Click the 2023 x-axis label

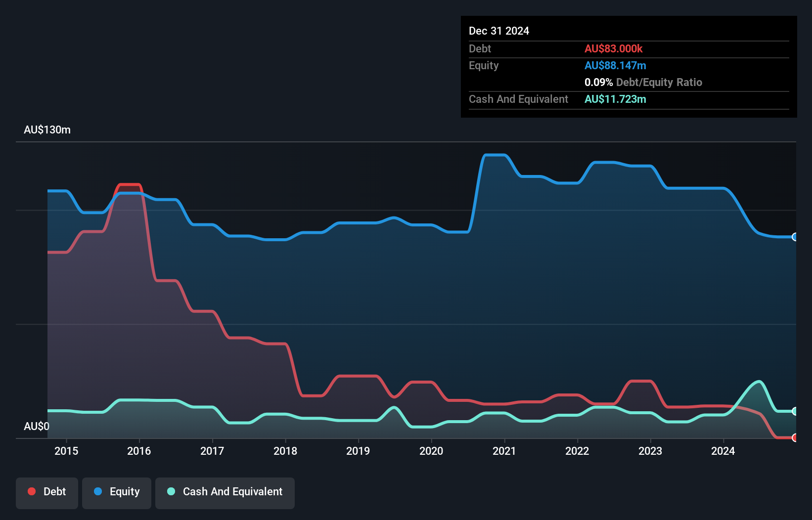[x=650, y=451]
